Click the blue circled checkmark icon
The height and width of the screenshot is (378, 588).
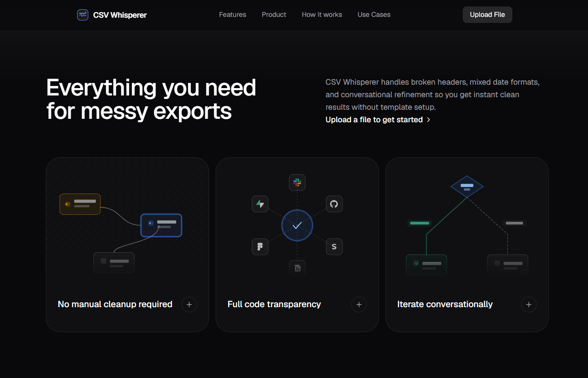297,226
